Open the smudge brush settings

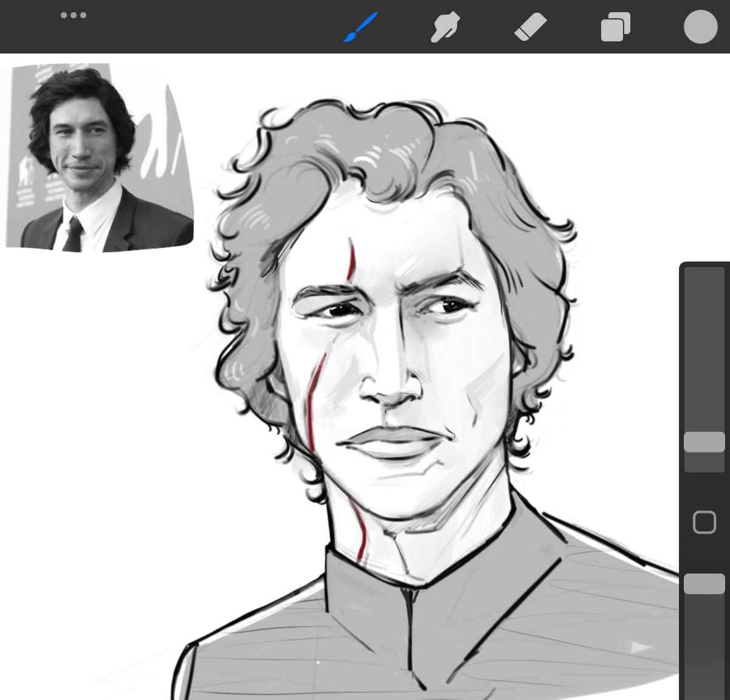pyautogui.click(x=446, y=27)
